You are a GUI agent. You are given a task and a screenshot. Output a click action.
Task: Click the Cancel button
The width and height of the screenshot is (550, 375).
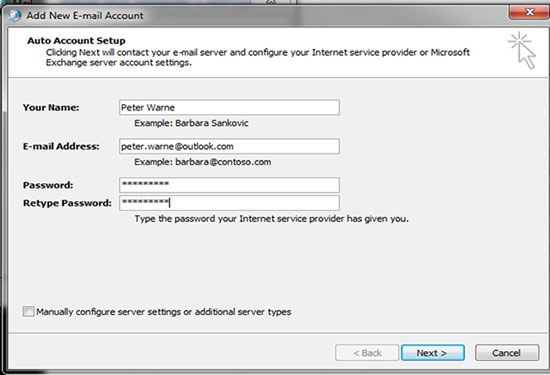pyautogui.click(x=507, y=353)
